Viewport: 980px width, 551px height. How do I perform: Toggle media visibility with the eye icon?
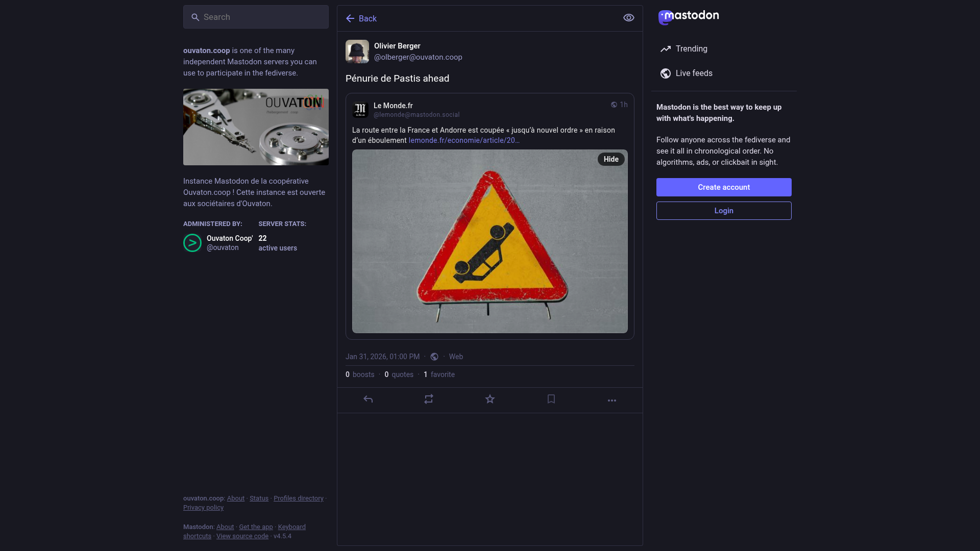(629, 18)
